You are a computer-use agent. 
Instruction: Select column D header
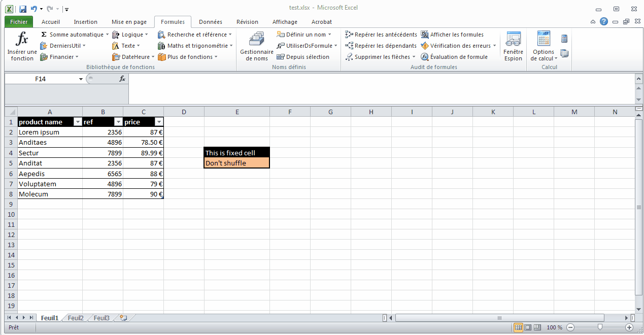(184, 112)
